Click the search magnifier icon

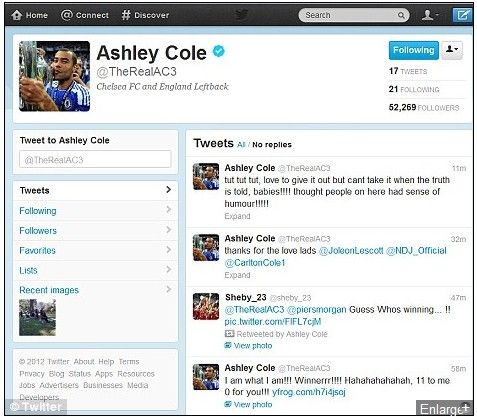click(x=401, y=15)
